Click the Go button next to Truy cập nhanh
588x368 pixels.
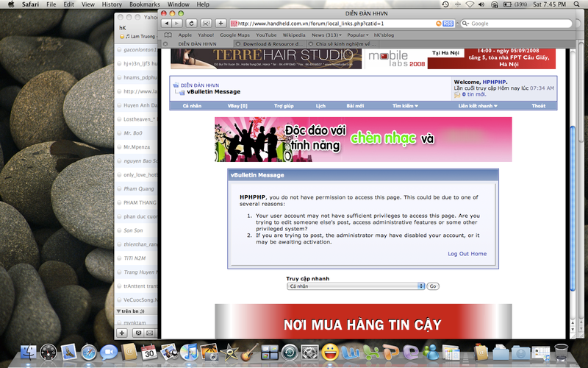(433, 286)
